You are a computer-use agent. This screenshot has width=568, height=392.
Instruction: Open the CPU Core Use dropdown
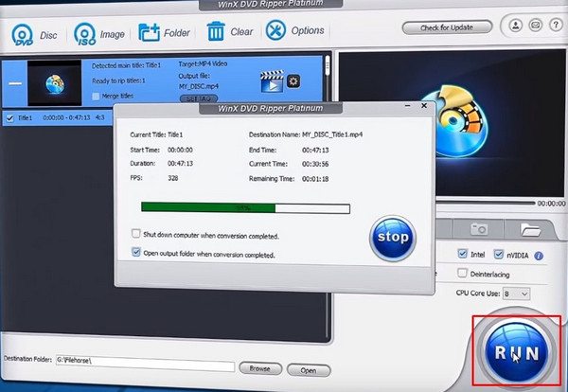pyautogui.click(x=516, y=294)
